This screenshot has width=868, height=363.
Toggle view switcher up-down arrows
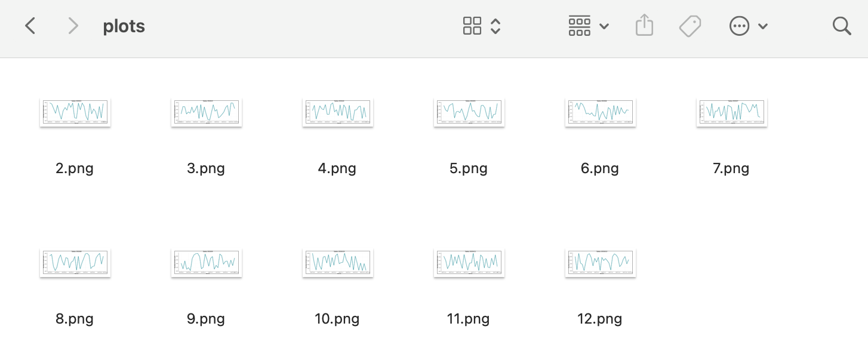coord(495,26)
